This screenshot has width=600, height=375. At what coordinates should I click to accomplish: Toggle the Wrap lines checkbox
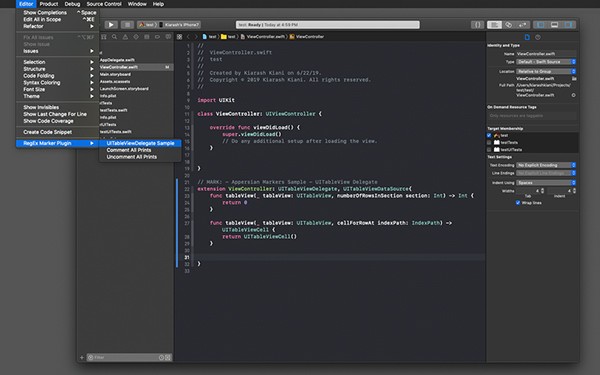(x=518, y=203)
